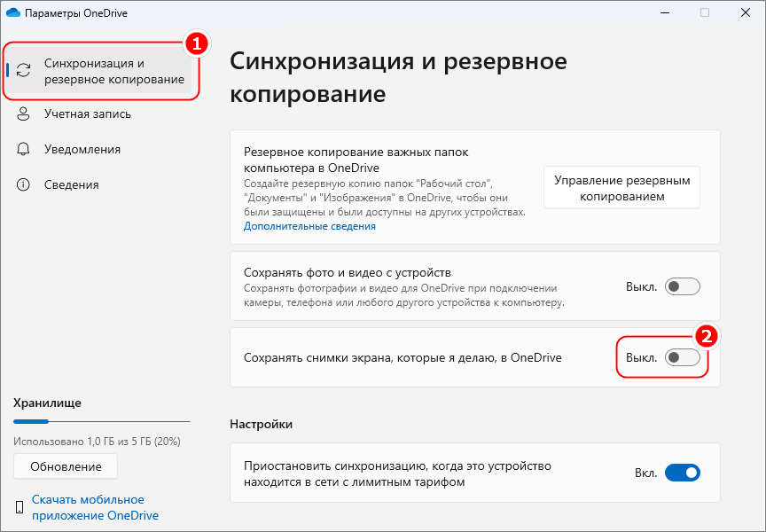
Task: Click the 'Использовано 1,0 ГБ из 5 ГБ (20%)' text
Action: tap(97, 442)
